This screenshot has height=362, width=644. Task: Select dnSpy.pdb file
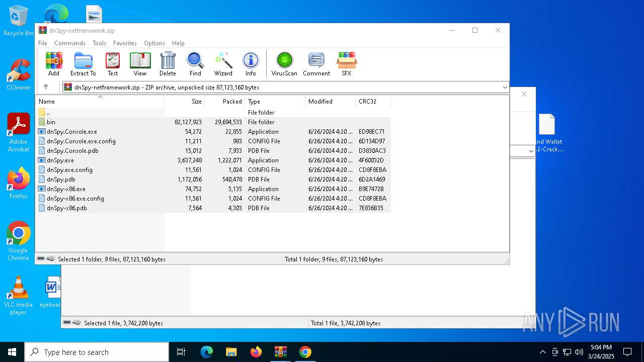pyautogui.click(x=213, y=179)
